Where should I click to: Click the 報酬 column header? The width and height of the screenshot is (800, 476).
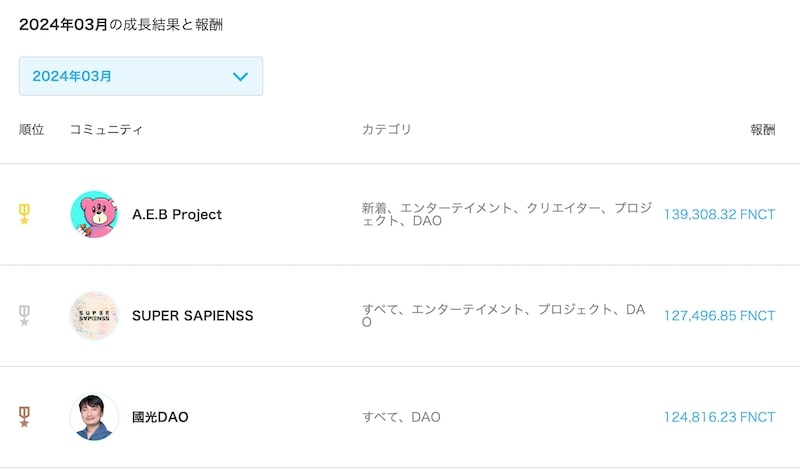click(763, 130)
